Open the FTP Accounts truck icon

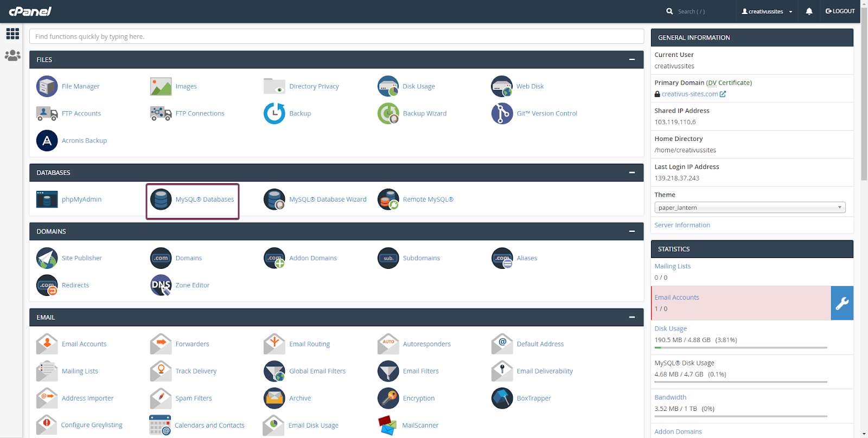[x=47, y=113]
